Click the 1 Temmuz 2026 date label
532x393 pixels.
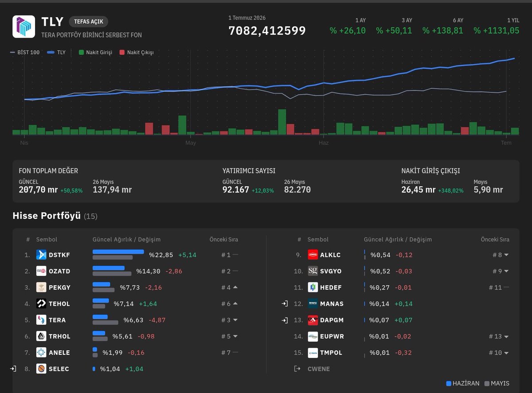click(247, 18)
